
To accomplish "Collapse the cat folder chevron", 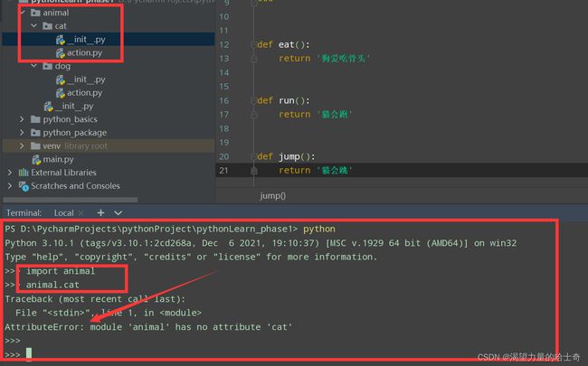I will point(34,25).
